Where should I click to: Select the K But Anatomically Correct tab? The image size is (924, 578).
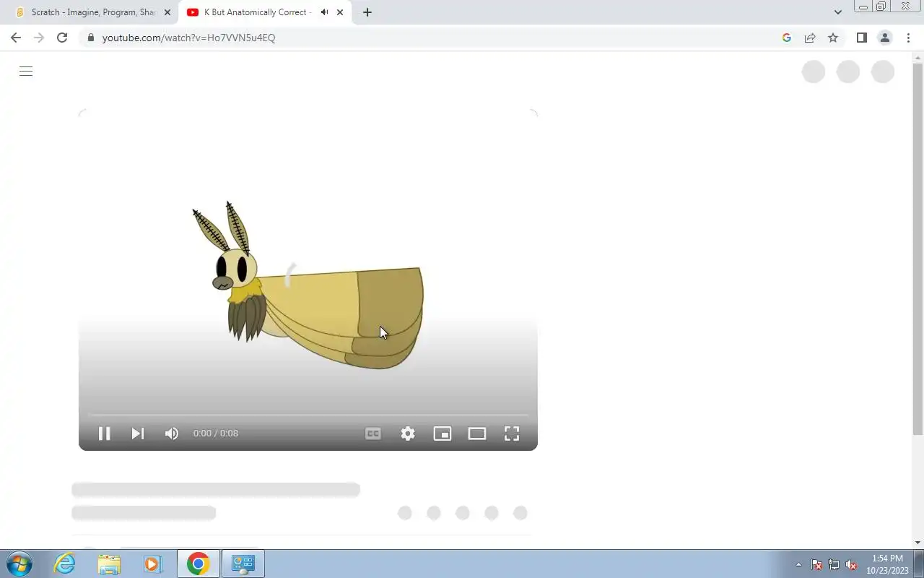[x=264, y=12]
